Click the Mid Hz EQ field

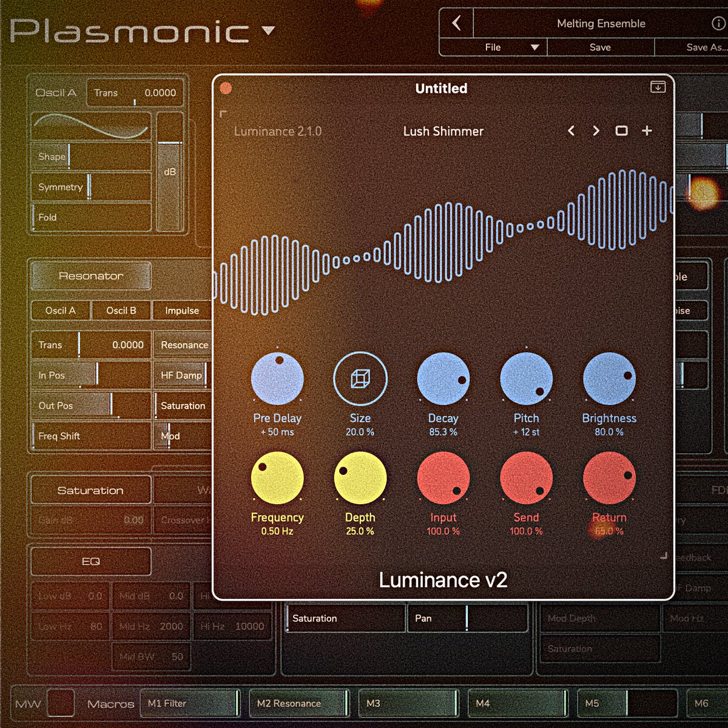tap(151, 626)
